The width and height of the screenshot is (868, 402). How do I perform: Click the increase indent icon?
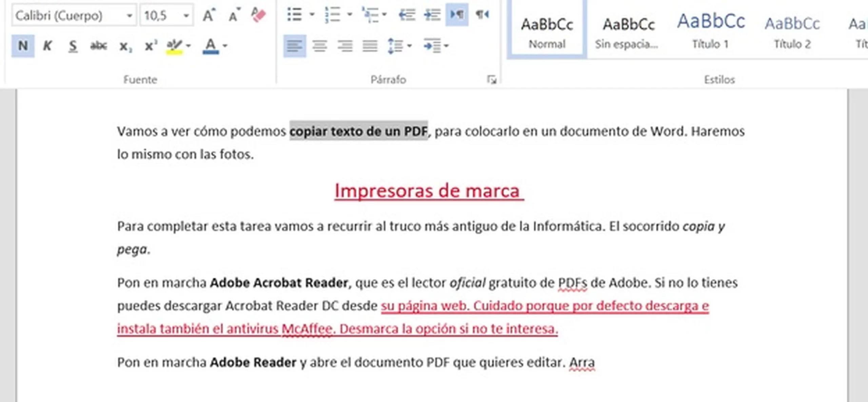pyautogui.click(x=432, y=15)
